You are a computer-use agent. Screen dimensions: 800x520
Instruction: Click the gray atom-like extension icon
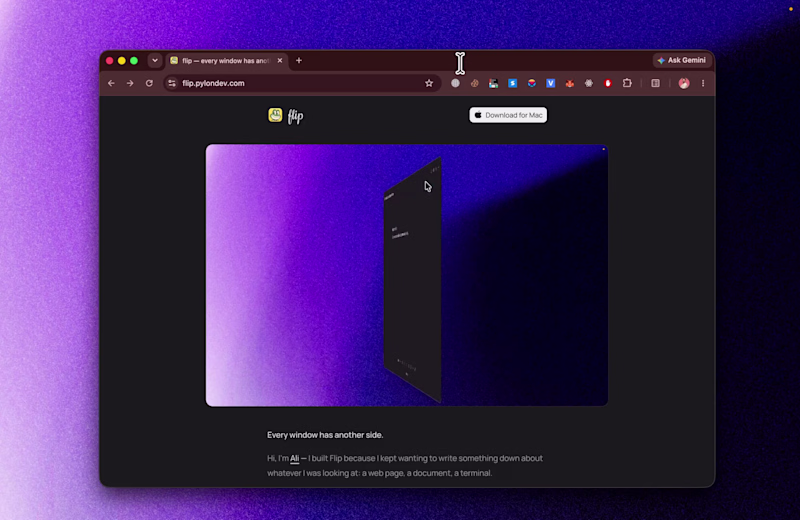click(x=589, y=83)
